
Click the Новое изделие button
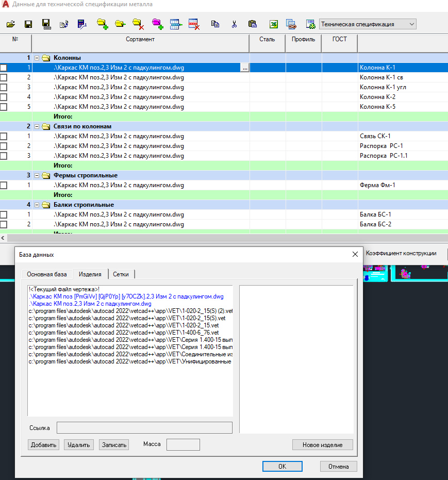[x=323, y=445]
